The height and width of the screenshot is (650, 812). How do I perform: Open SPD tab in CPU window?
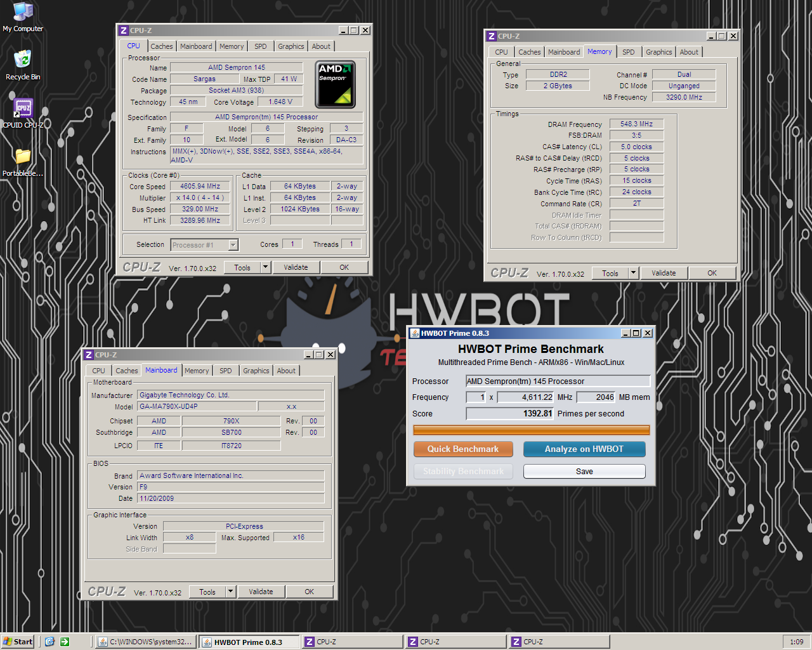point(261,46)
